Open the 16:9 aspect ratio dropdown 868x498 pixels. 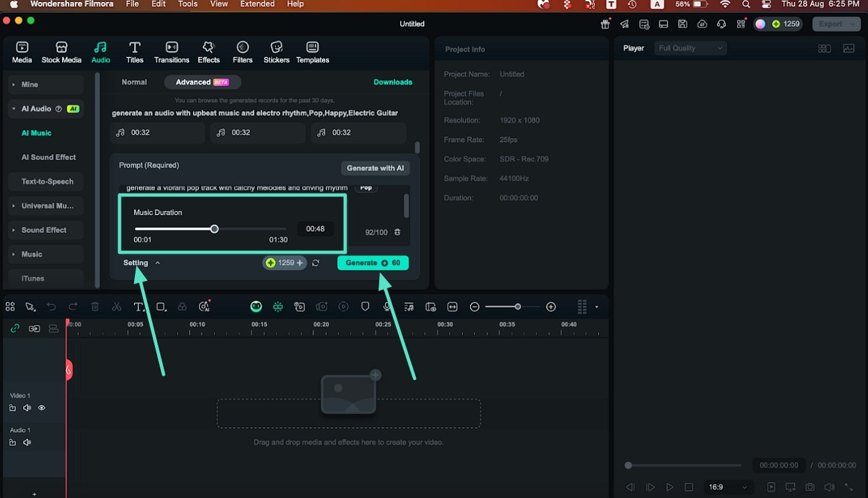click(x=728, y=487)
